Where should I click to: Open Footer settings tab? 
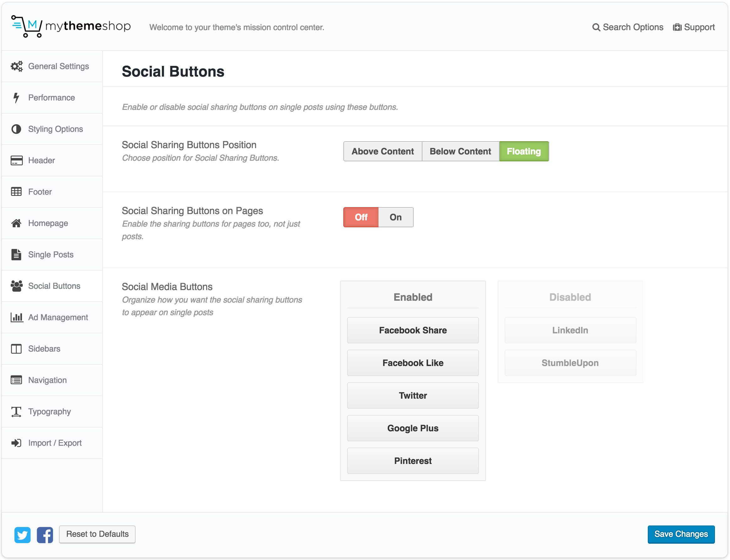(52, 192)
